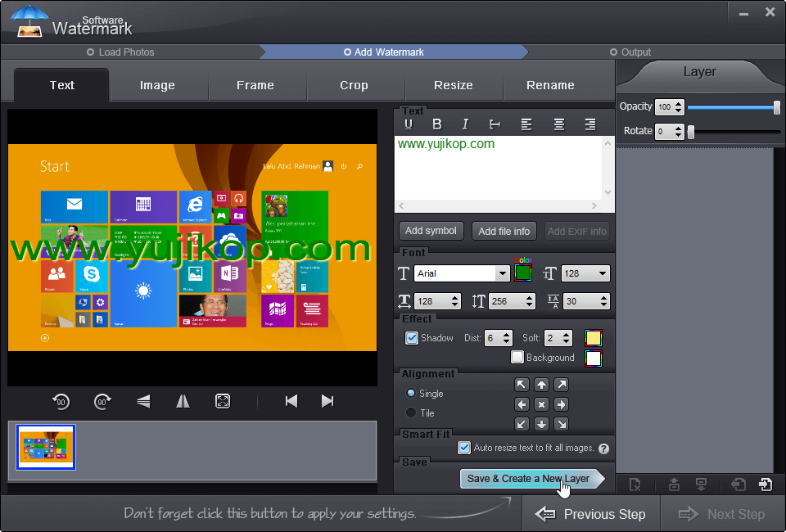Toggle underline text formatting

tap(409, 124)
